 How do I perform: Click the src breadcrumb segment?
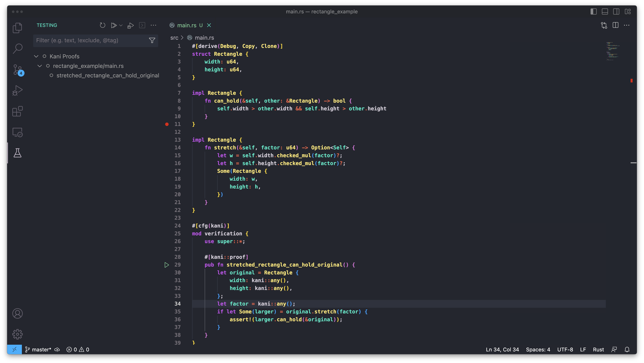[x=174, y=38]
